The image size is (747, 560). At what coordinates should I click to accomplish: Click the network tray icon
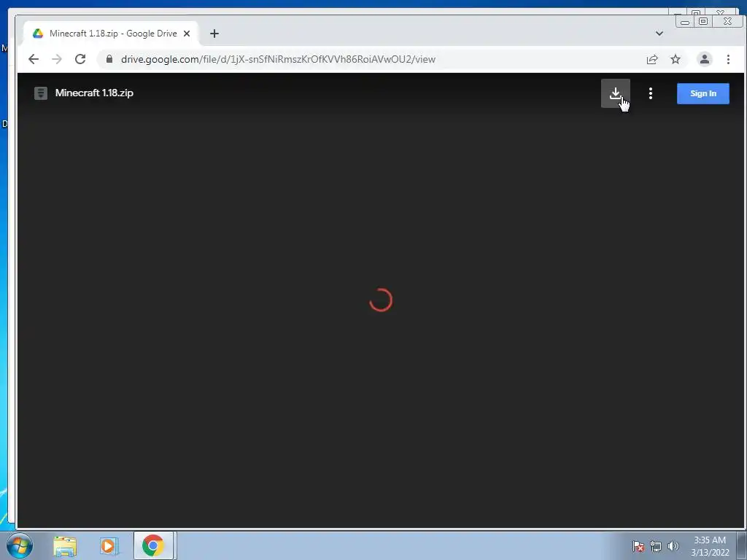[656, 546]
